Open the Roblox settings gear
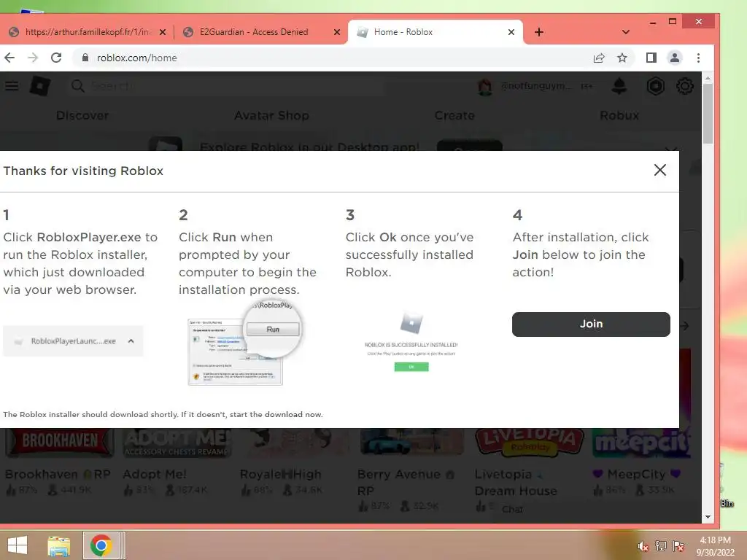The image size is (747, 560). coord(684,86)
